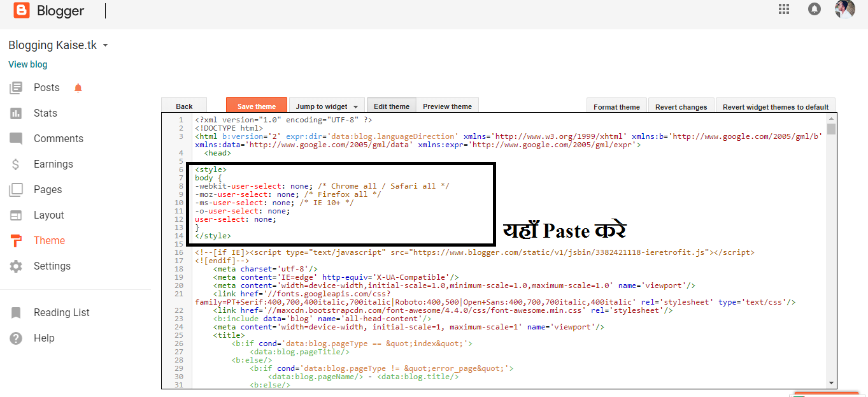The height and width of the screenshot is (397, 868).
Task: Click the '</style>' closing tag line
Action: 213,236
